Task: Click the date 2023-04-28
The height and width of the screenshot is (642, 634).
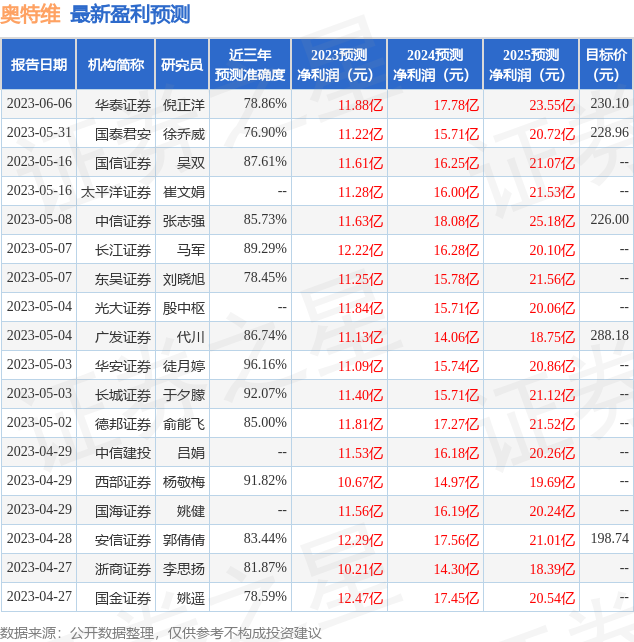Action: pyautogui.click(x=39, y=539)
